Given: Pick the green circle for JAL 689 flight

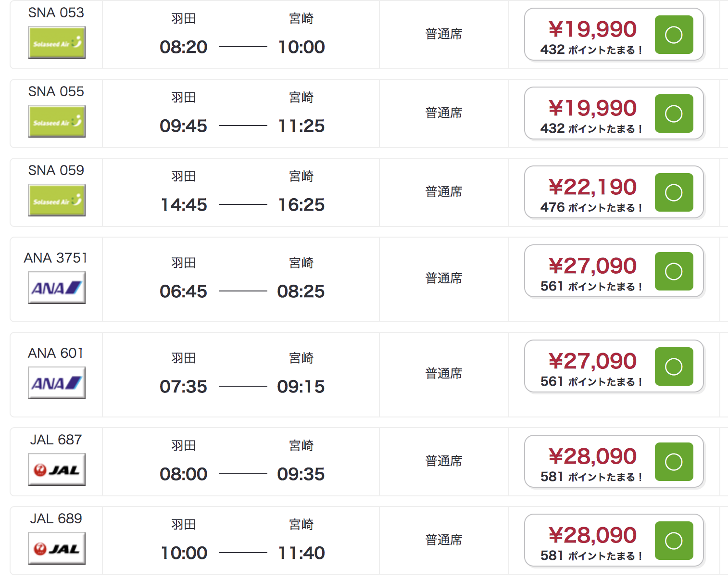Looking at the screenshot, I should (674, 541).
